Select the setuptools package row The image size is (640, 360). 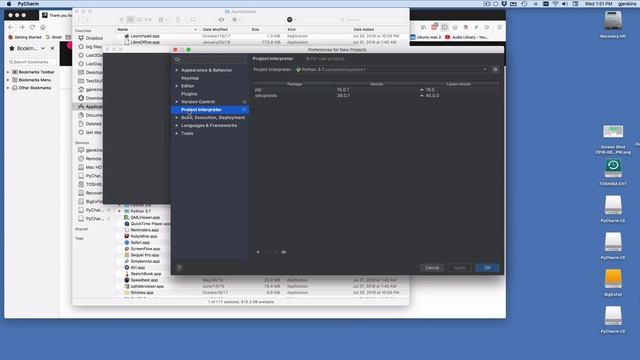[376, 96]
